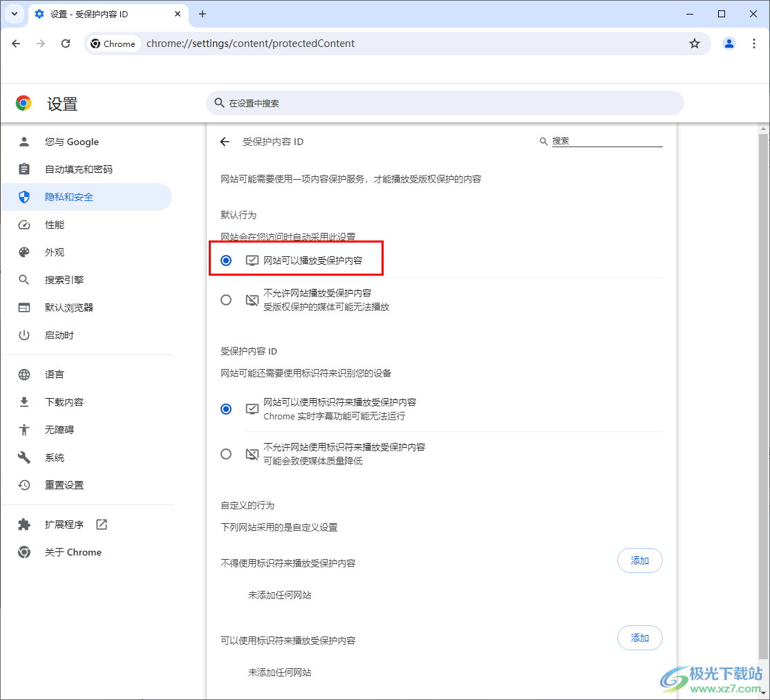Click the scrollbar up arrow
Viewport: 770px width, 700px height.
762,129
